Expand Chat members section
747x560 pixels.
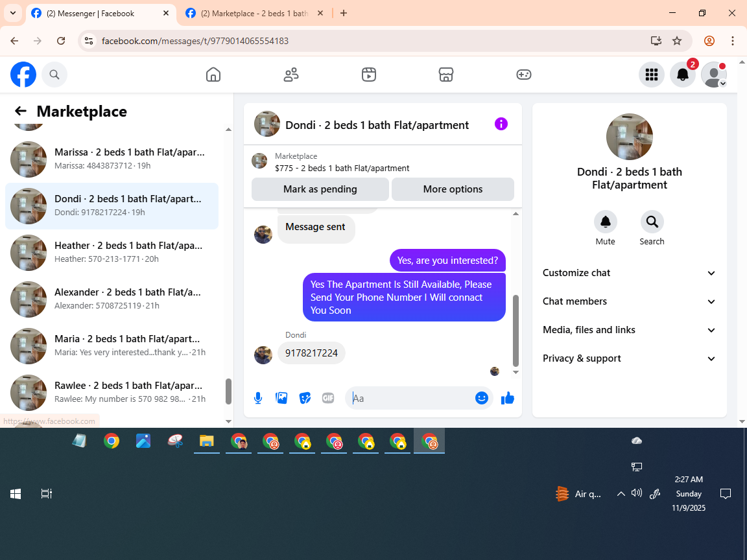(x=630, y=301)
